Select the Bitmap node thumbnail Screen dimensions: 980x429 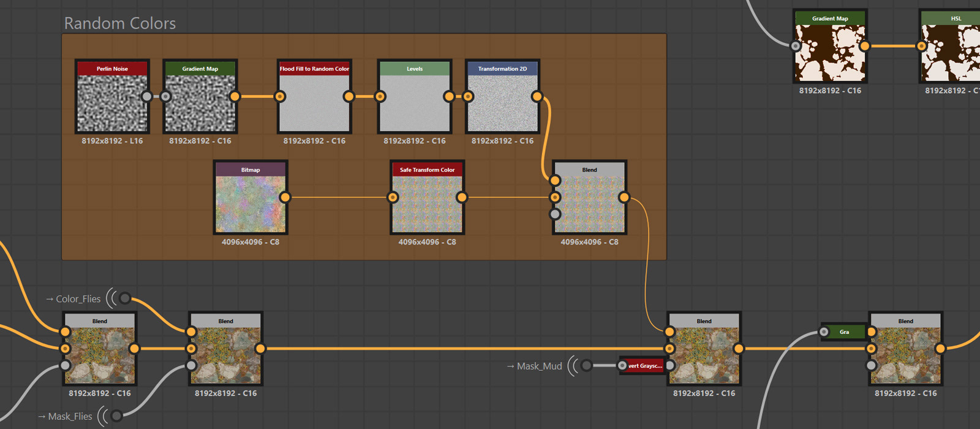251,204
